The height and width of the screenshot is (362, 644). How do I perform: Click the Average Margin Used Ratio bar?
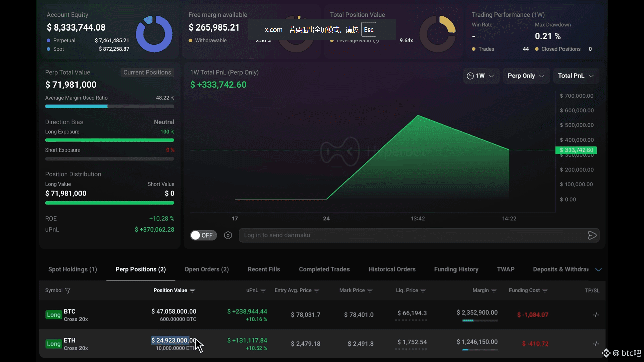pyautogui.click(x=110, y=106)
